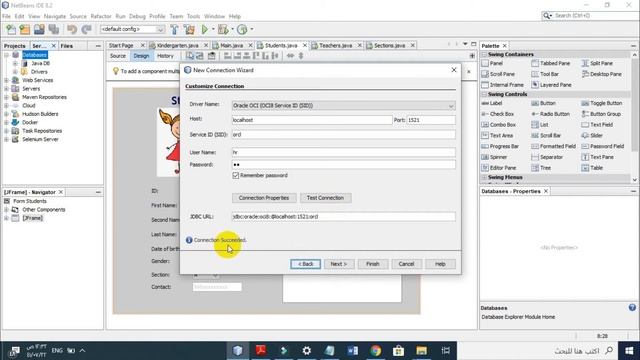Open File Explorer from the taskbar
The height and width of the screenshot is (360, 640).
pos(421,351)
